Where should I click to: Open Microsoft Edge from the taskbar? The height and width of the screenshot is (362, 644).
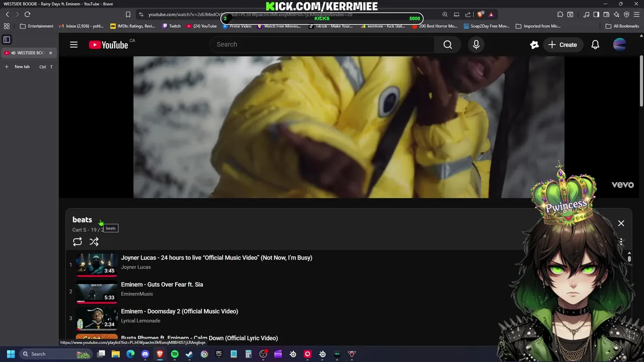(x=130, y=354)
